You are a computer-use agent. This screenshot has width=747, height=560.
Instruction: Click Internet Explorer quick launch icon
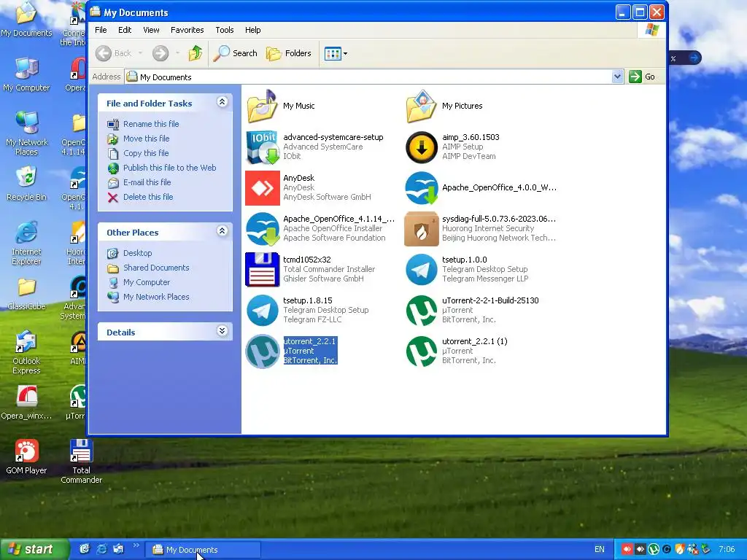(101, 549)
